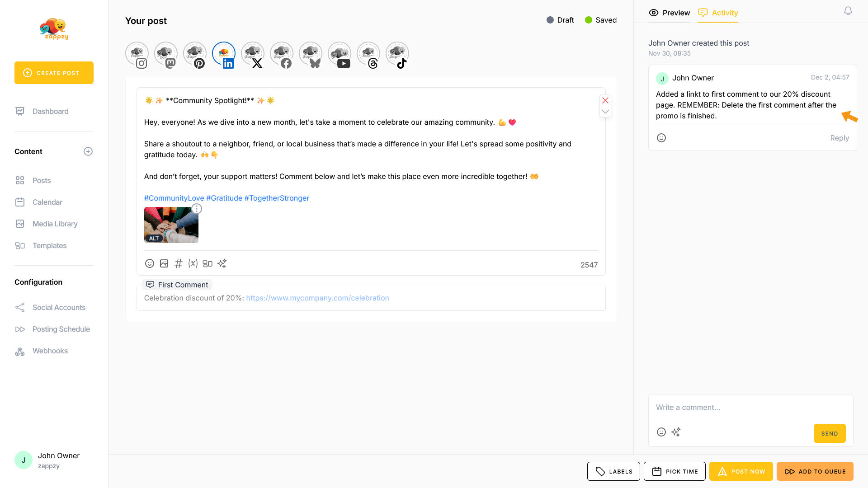This screenshot has width=868, height=488.
Task: Toggle the LinkedIn account selection
Action: tap(224, 55)
